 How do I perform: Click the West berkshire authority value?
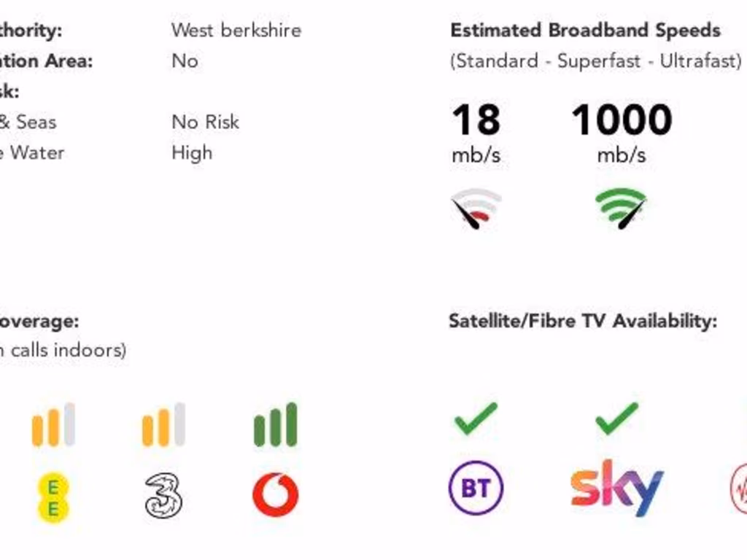[x=236, y=31]
